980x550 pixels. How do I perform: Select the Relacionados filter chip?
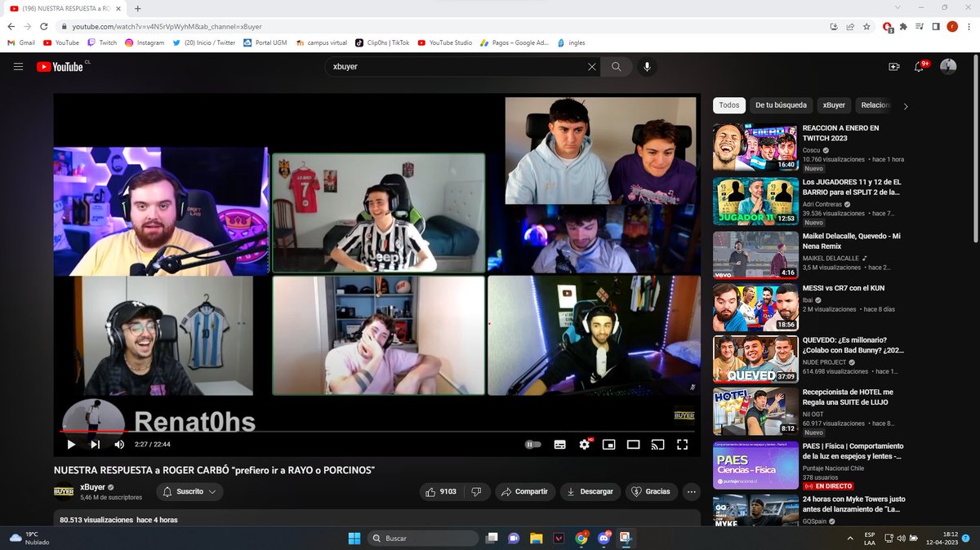tap(875, 105)
